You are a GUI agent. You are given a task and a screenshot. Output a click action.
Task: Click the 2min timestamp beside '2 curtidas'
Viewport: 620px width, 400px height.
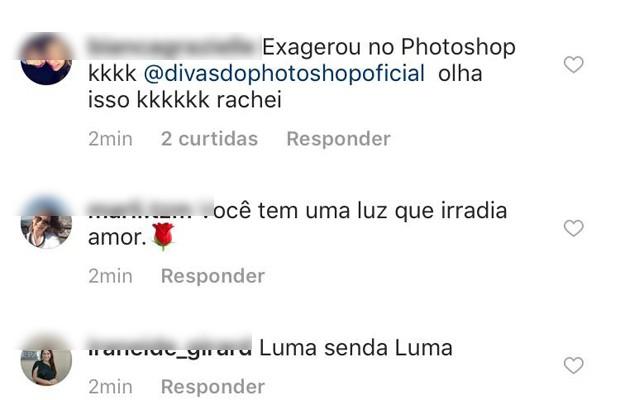tap(110, 139)
